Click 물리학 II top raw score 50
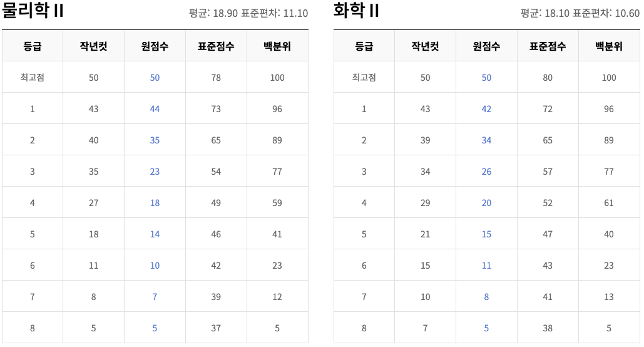The width and height of the screenshot is (644, 347). pyautogui.click(x=155, y=78)
